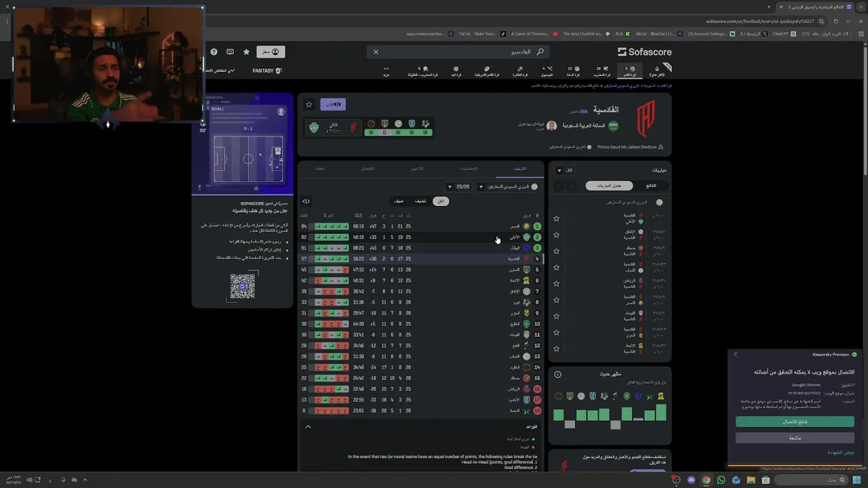The width and height of the screenshot is (868, 488).
Task: Select the النتائج results toggle
Action: [651, 186]
